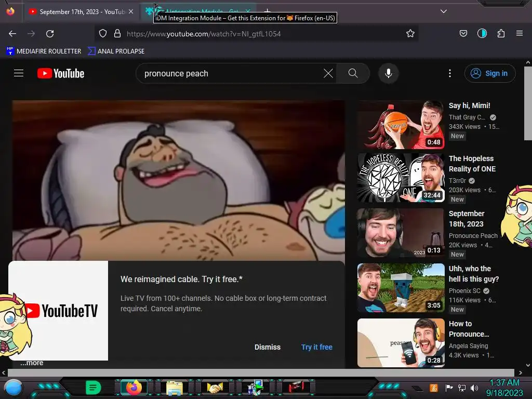Go forward one page in Firefox
The width and height of the screenshot is (532, 399).
(x=31, y=34)
